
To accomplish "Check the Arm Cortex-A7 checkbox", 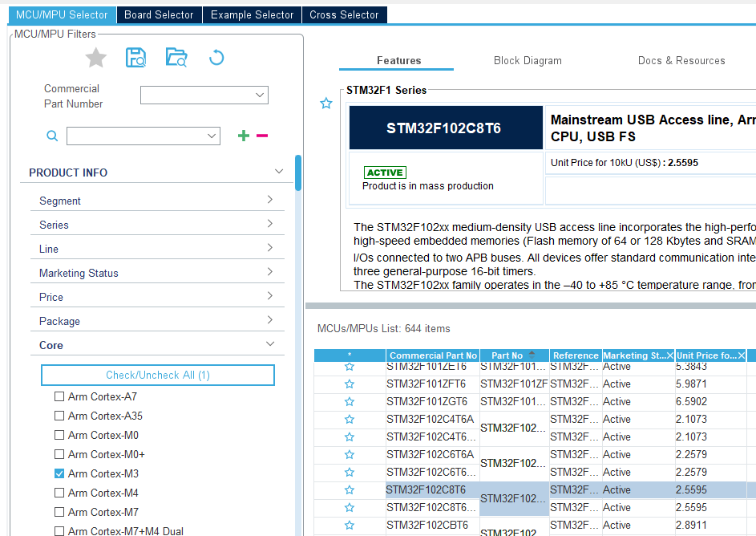I will (59, 396).
